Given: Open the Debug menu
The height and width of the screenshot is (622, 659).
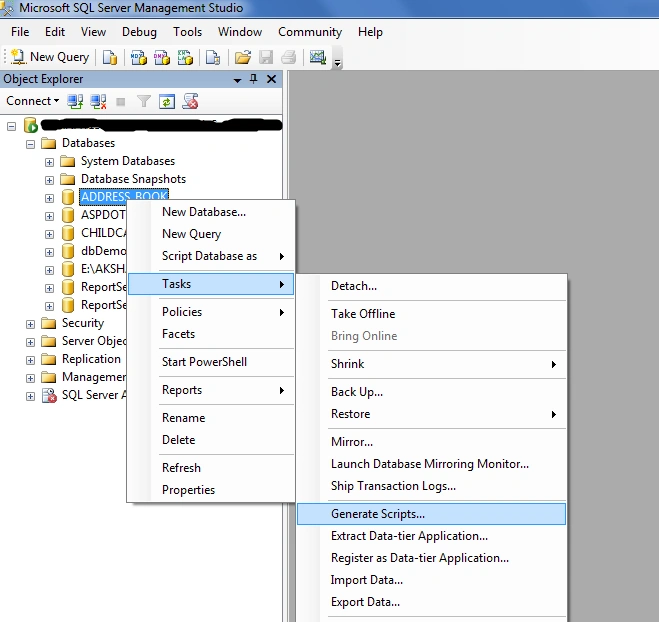Looking at the screenshot, I should coord(139,32).
